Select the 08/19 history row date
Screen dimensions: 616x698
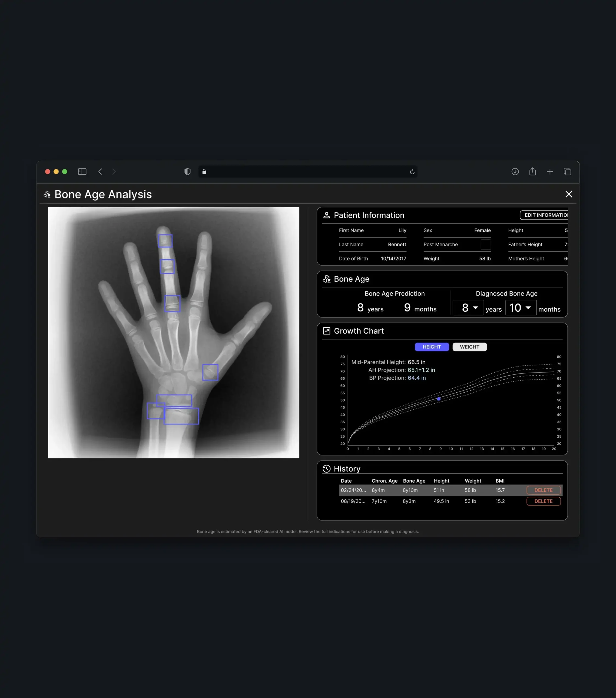pyautogui.click(x=353, y=501)
